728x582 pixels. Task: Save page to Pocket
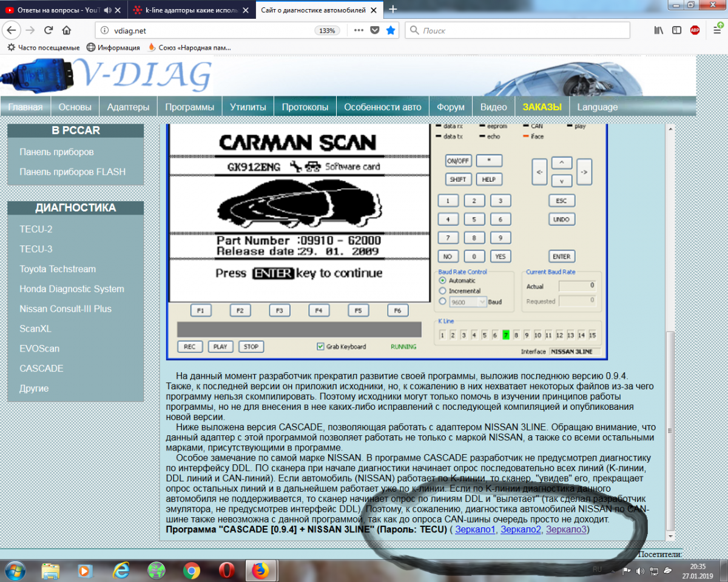375,30
